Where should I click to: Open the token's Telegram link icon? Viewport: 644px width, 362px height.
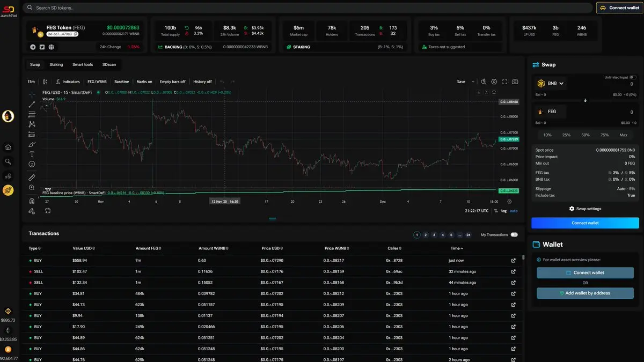coord(33,47)
